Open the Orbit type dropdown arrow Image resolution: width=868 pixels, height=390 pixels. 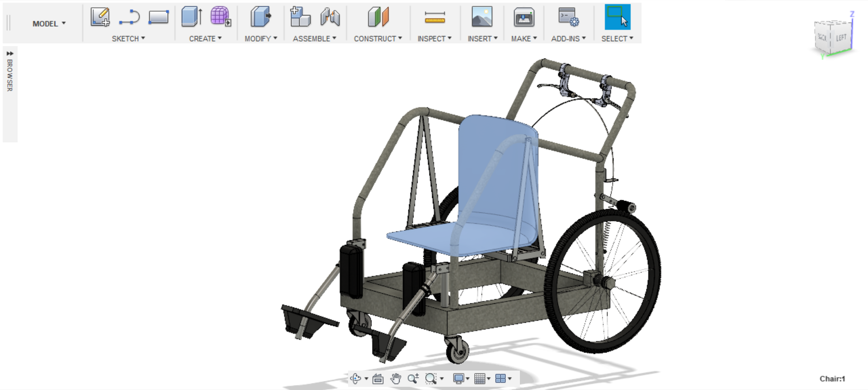(366, 378)
